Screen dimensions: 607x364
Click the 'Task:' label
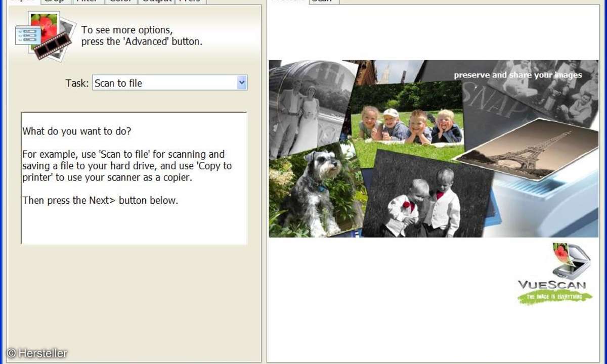(77, 83)
